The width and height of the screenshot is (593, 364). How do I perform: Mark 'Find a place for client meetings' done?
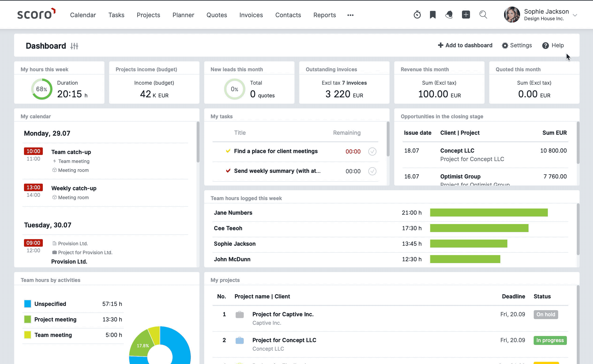[x=372, y=151]
